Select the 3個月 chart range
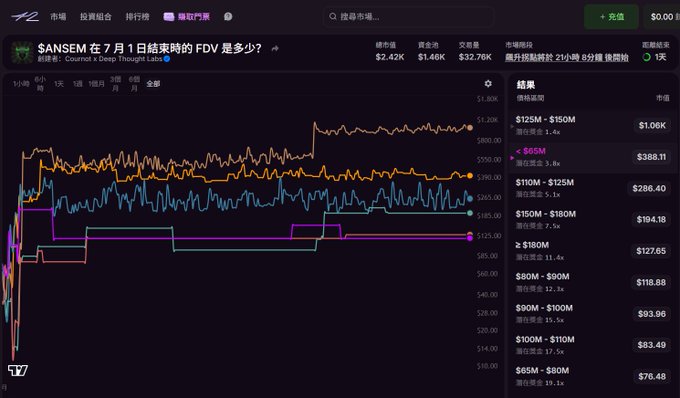The width and height of the screenshot is (680, 398). pyautogui.click(x=115, y=84)
